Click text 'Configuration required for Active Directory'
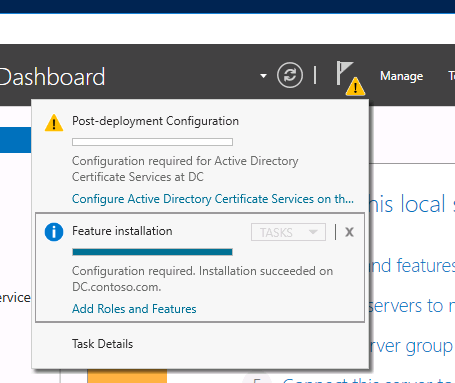Image resolution: width=455 pixels, height=383 pixels. tap(185, 161)
